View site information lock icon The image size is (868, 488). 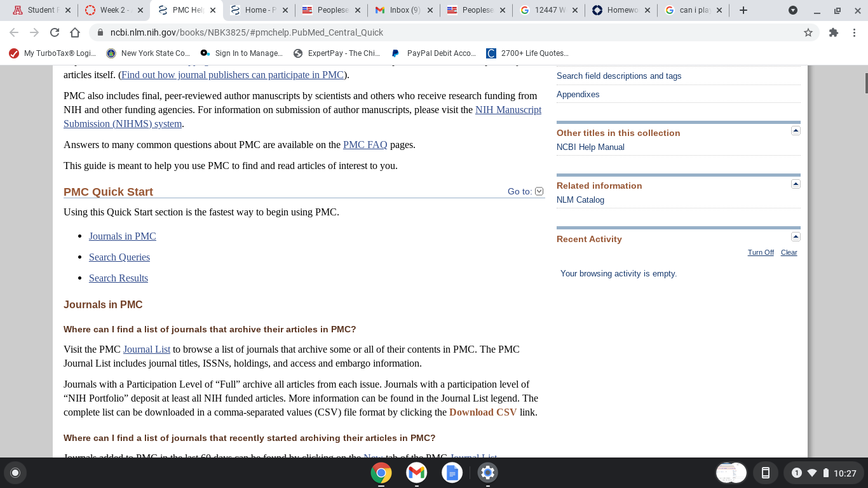pos(99,32)
